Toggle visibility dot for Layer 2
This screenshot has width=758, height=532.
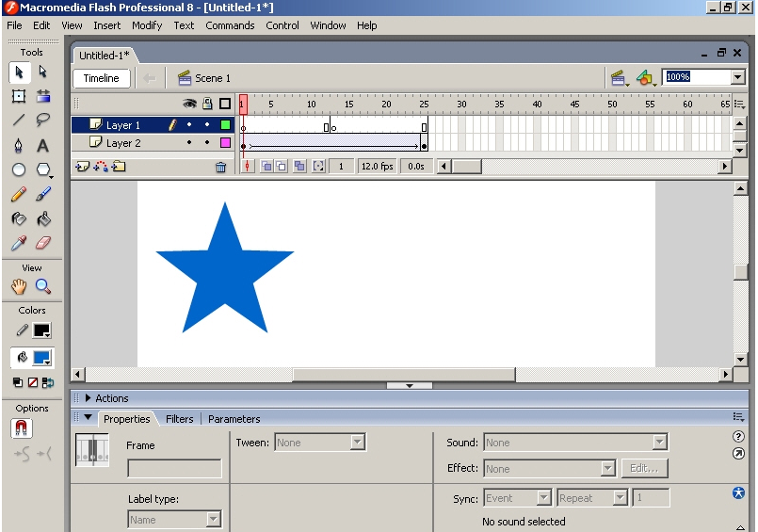pyautogui.click(x=189, y=142)
